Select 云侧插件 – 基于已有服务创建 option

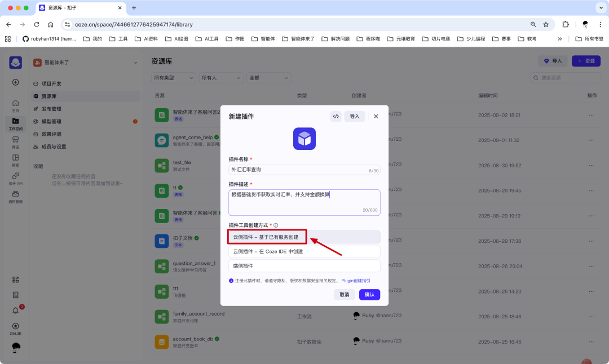(x=266, y=236)
